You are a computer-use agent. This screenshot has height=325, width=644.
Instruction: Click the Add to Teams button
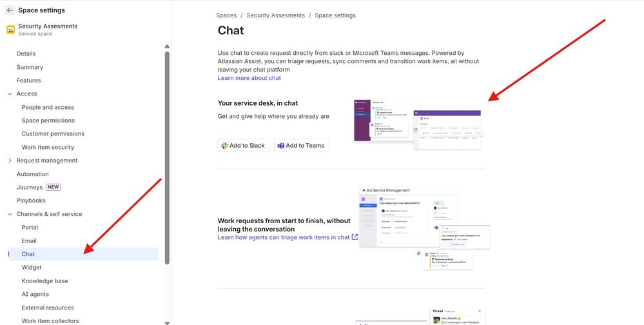pos(302,146)
